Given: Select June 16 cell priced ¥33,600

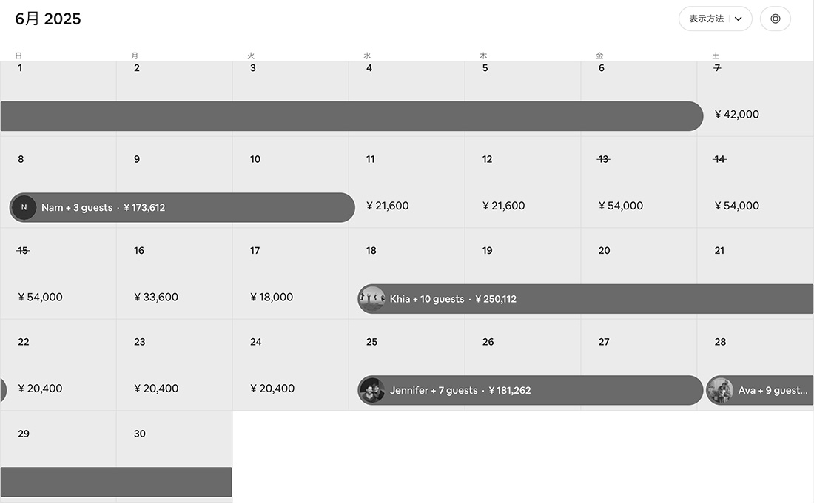Looking at the screenshot, I should (x=175, y=274).
